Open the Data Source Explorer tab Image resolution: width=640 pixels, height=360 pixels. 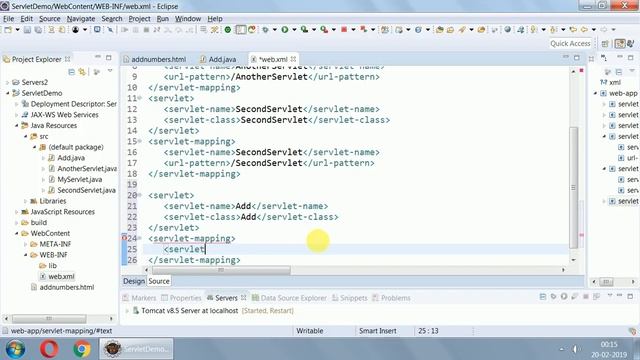[289, 298]
